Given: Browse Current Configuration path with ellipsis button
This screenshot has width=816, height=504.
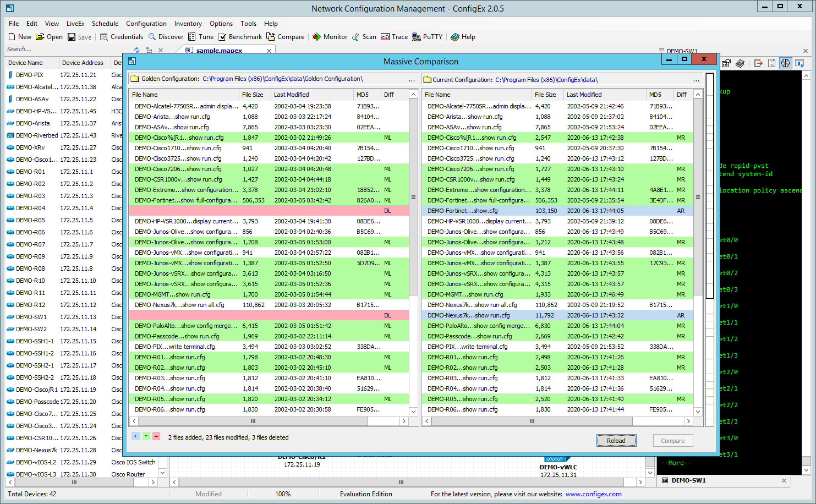Looking at the screenshot, I should (x=696, y=80).
